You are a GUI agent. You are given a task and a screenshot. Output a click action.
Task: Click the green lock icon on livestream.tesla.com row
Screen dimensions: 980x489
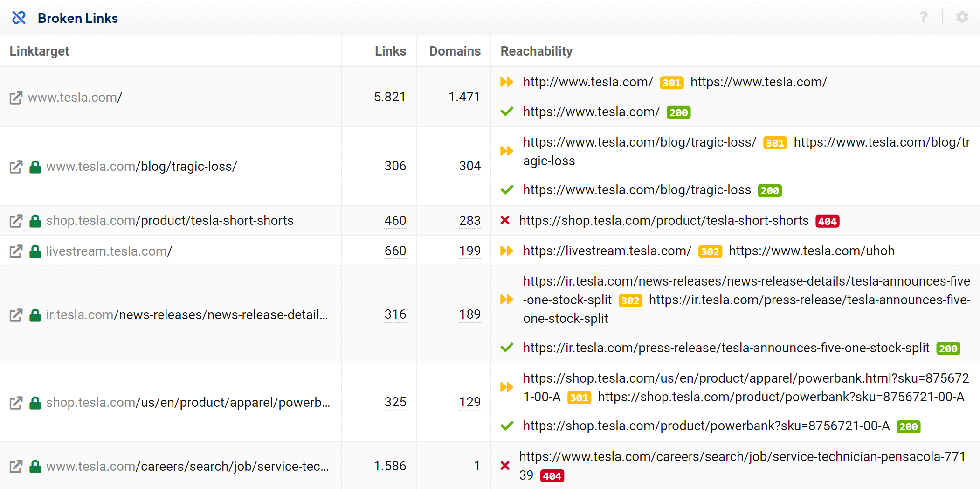point(35,251)
